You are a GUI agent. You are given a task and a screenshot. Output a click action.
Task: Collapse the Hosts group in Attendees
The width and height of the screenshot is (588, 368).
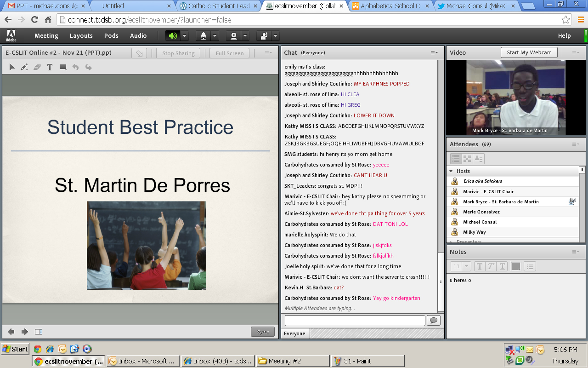[451, 171]
